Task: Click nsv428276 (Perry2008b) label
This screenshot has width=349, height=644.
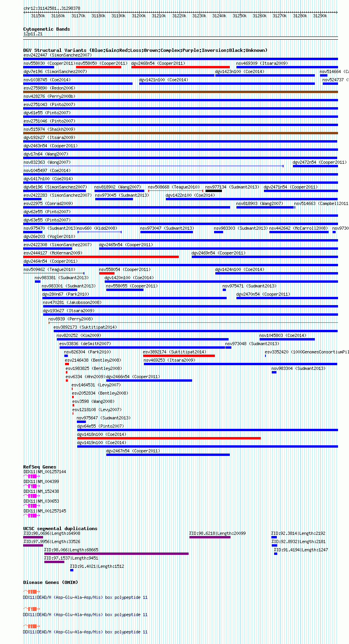Action: (x=49, y=96)
